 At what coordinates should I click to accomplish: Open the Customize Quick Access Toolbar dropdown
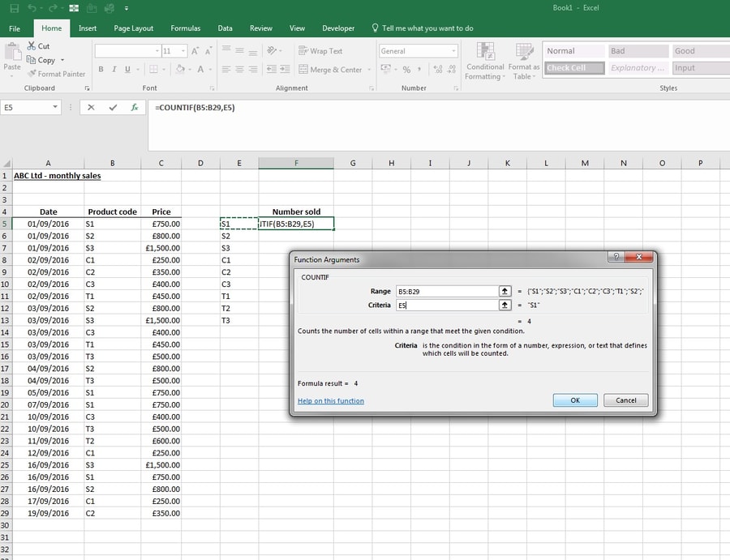coord(127,8)
